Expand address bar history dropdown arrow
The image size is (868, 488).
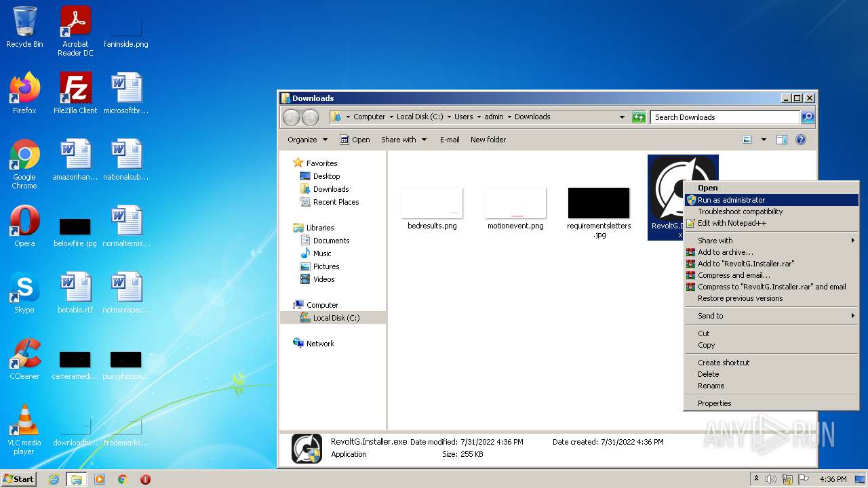tap(622, 117)
